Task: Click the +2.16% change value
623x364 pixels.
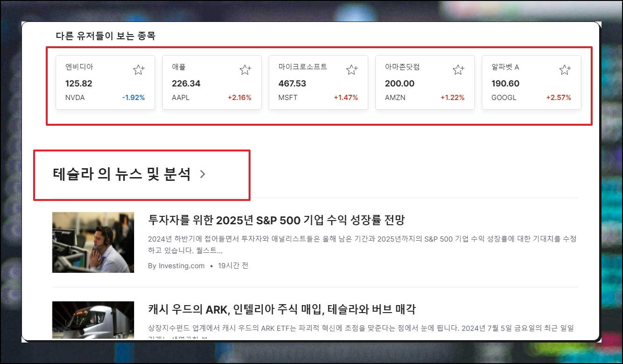Action: pyautogui.click(x=239, y=98)
